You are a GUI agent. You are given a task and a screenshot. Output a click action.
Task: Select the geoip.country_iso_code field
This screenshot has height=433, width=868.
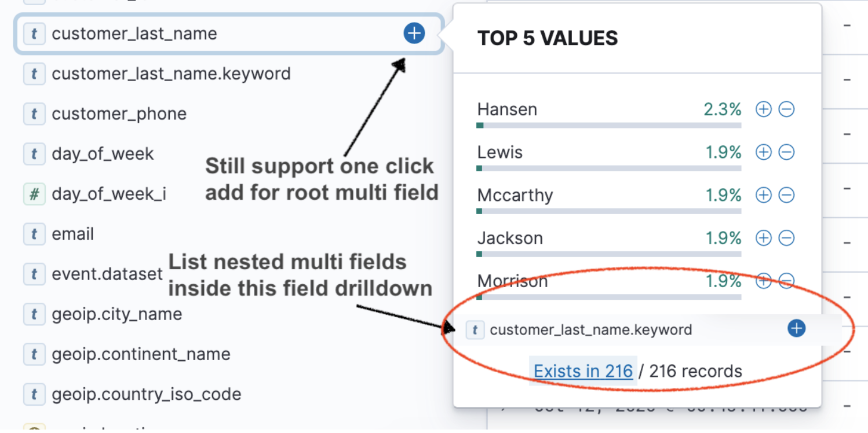click(34, 394)
